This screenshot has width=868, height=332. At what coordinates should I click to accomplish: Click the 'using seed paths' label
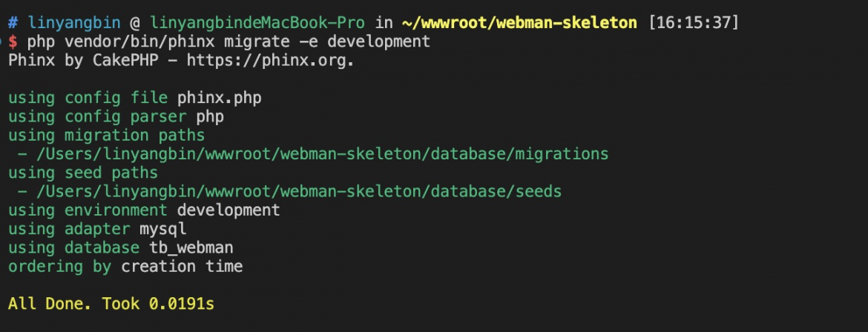pos(83,173)
